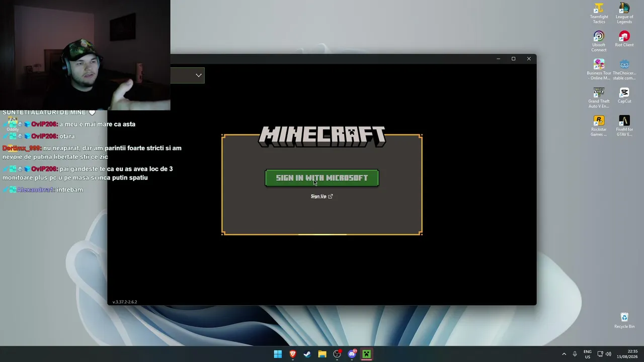The height and width of the screenshot is (362, 644).
Task: Open the volume speaker tray icon
Action: point(608,354)
